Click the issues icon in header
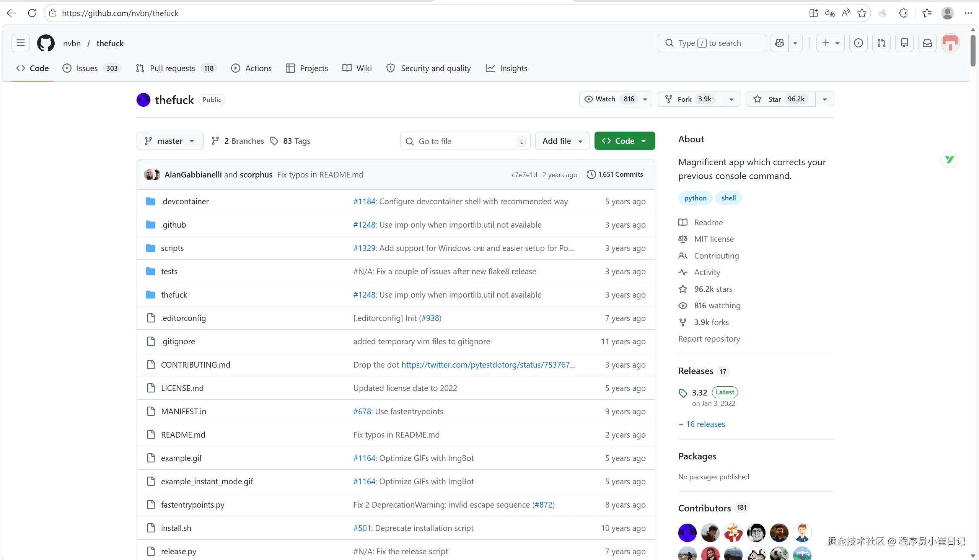979x560 pixels. (x=858, y=43)
